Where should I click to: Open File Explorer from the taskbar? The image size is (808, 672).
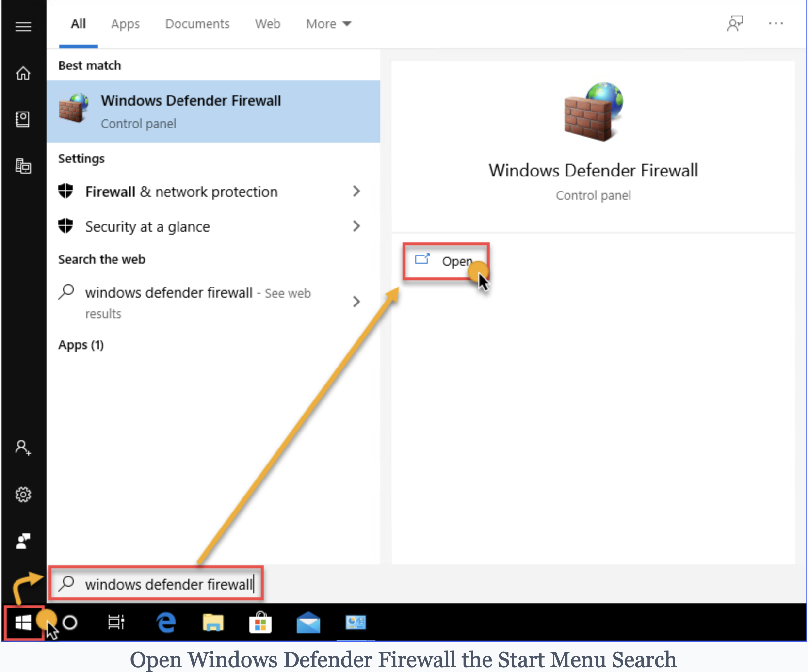coord(213,622)
